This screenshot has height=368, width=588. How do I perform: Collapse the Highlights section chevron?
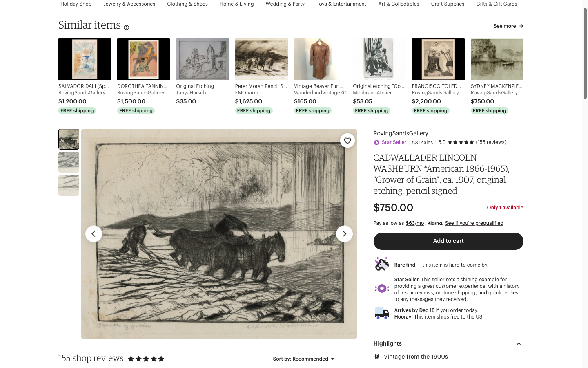(x=519, y=344)
